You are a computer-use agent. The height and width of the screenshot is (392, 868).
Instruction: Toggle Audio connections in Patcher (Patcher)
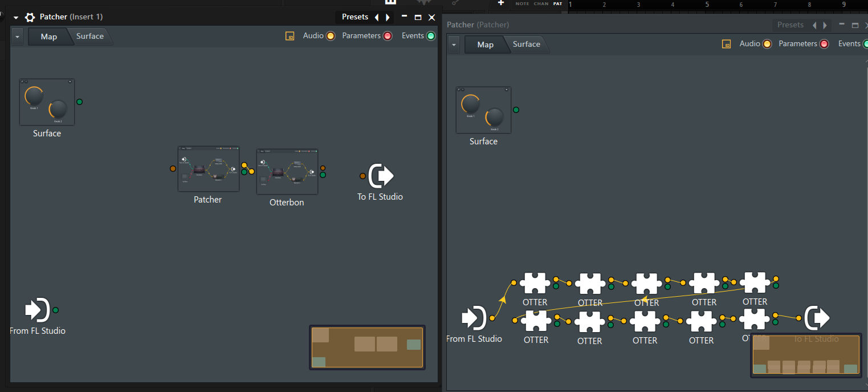pos(767,44)
